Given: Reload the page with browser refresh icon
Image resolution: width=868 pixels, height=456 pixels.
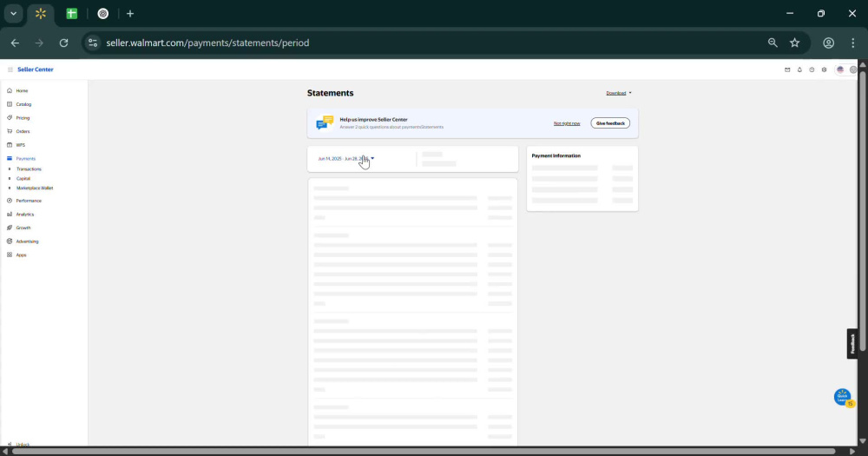Looking at the screenshot, I should [x=63, y=43].
